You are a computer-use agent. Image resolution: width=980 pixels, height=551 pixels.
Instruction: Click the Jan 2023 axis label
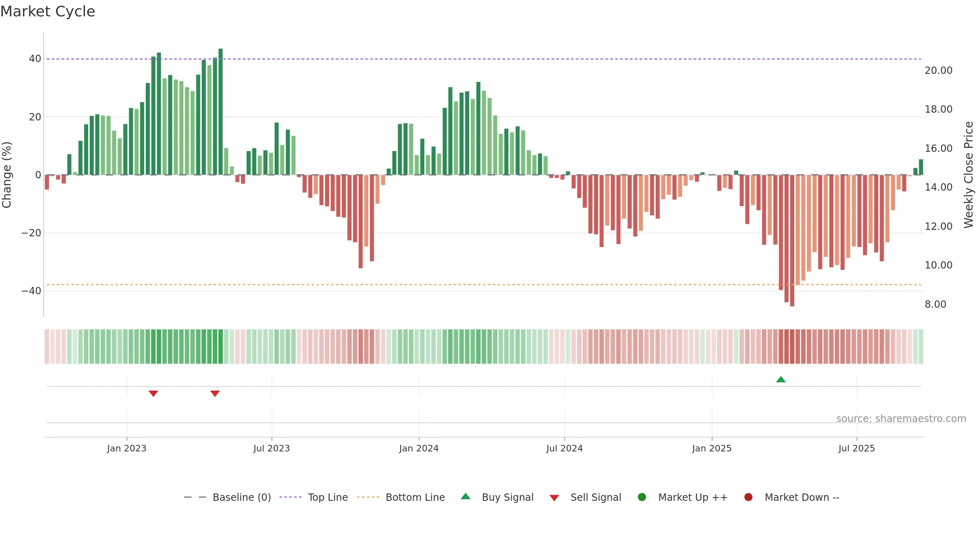tap(127, 449)
